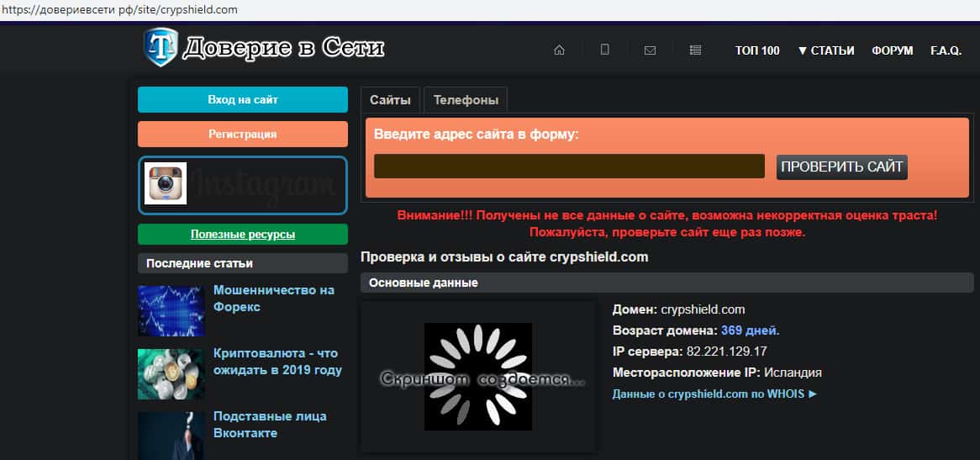Image resolution: width=980 pixels, height=460 pixels.
Task: Focus the site address input field
Action: [x=569, y=167]
